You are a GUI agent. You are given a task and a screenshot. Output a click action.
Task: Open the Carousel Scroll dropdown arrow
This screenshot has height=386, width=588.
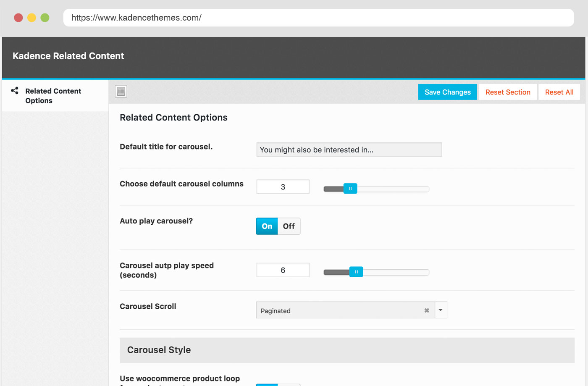pyautogui.click(x=441, y=310)
